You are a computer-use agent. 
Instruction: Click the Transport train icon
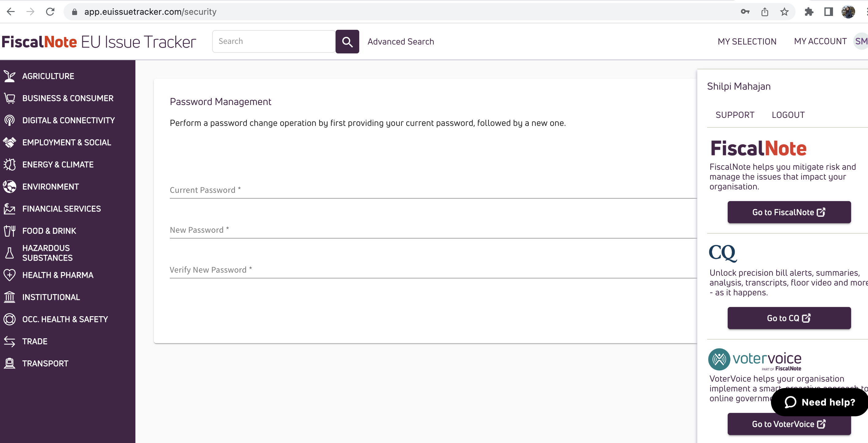[10, 363]
